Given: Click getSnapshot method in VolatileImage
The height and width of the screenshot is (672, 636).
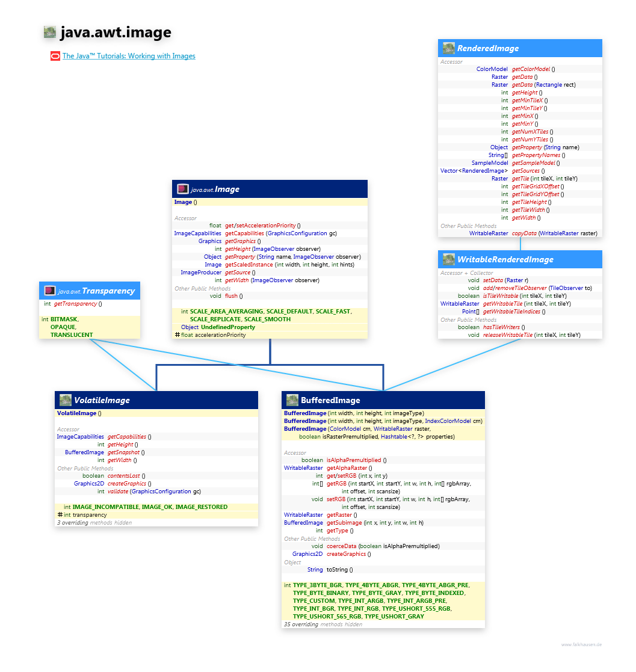Looking at the screenshot, I should point(123,452).
